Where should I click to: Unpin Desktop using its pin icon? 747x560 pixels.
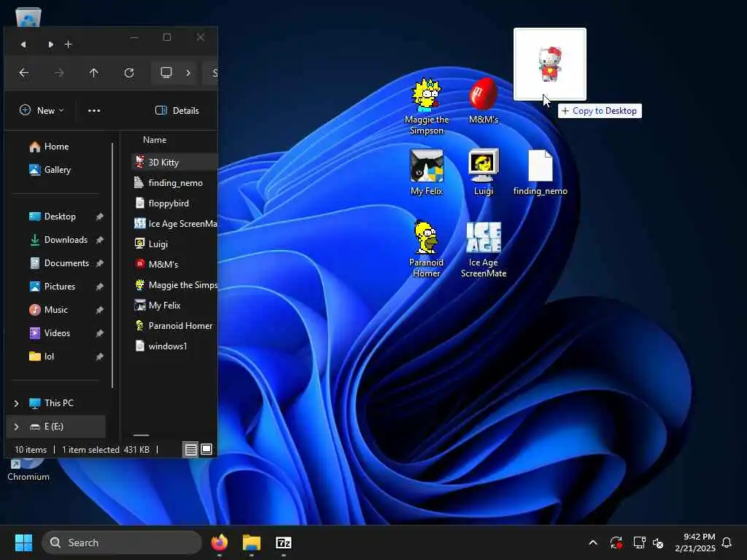99,217
